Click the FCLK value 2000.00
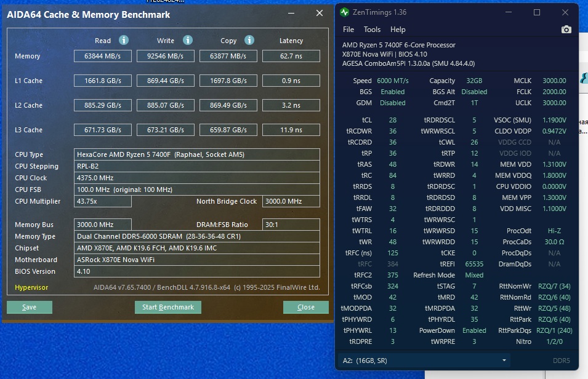 tap(554, 92)
